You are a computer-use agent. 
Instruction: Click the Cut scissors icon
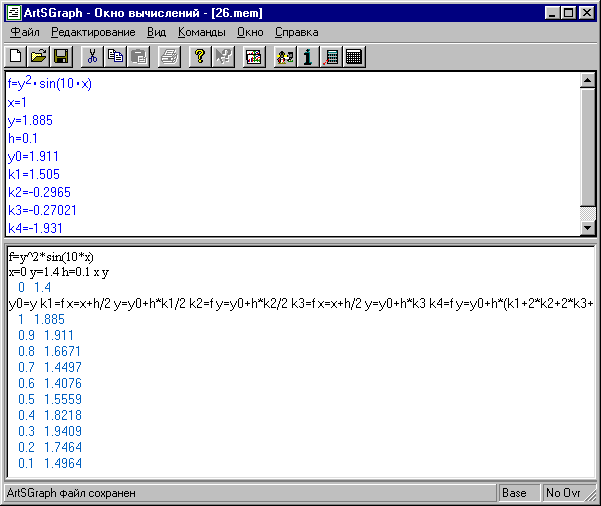coord(92,57)
